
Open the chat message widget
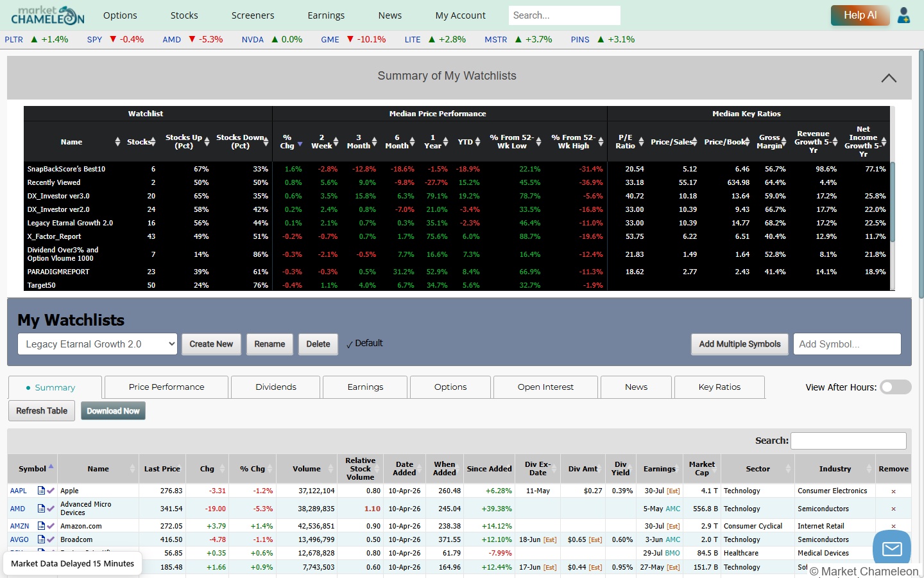[x=892, y=548]
